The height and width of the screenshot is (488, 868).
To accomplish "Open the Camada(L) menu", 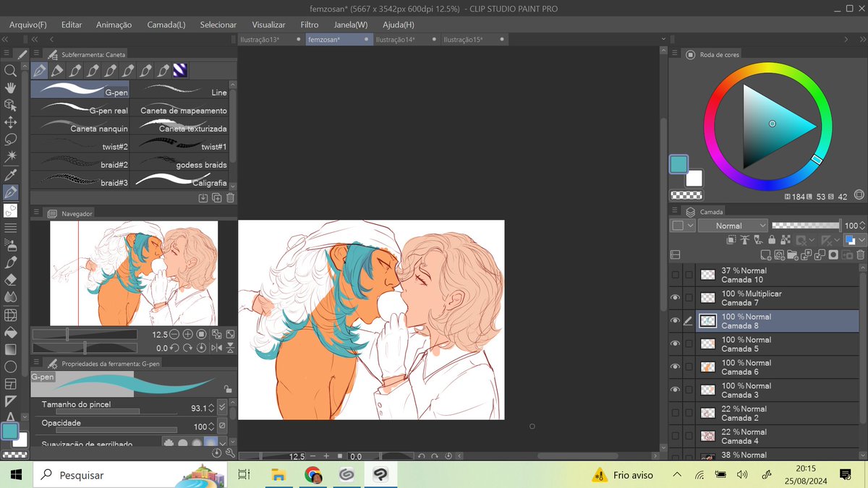I will click(166, 25).
